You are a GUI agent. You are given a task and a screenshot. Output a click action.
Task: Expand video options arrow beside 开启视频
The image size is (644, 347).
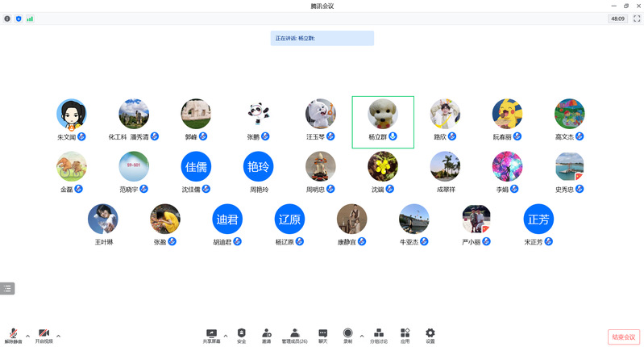(x=58, y=336)
